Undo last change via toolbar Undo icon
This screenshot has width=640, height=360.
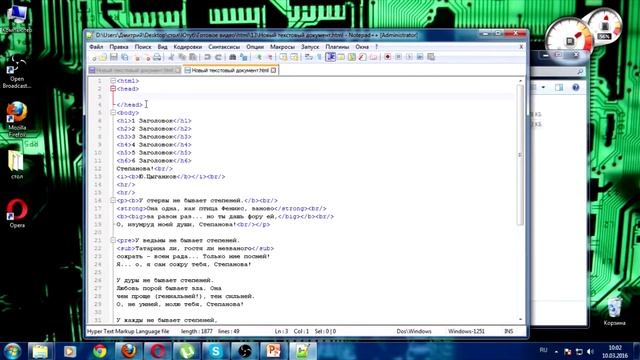tap(207, 58)
